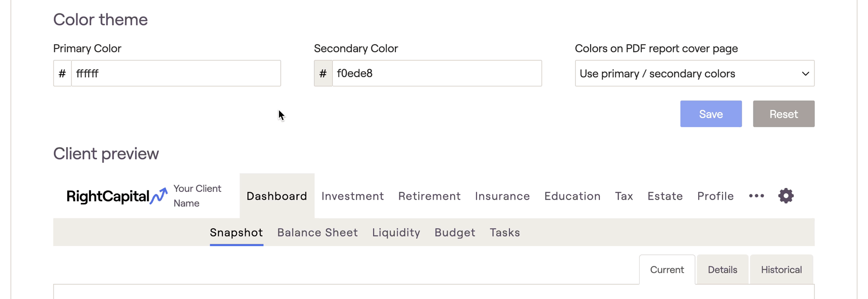Save the color theme
This screenshot has width=868, height=299.
711,114
